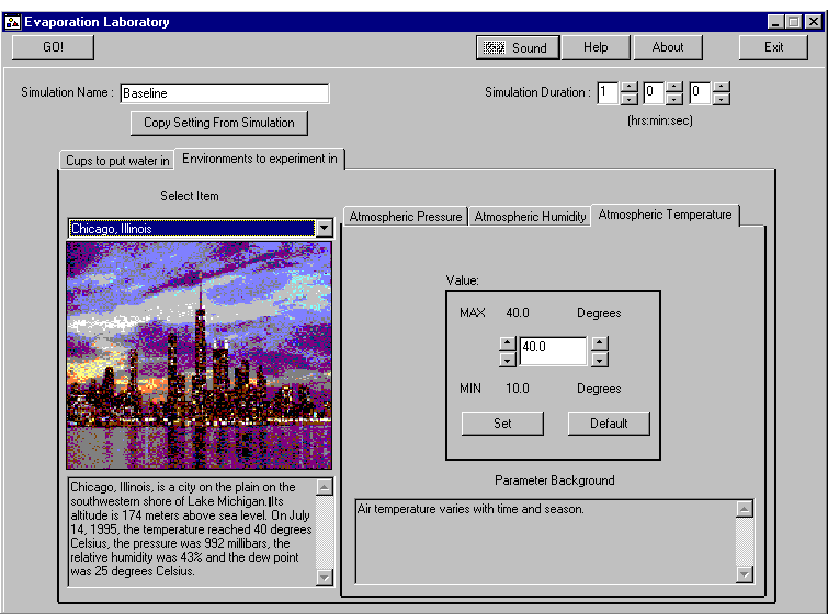Image resolution: width=828 pixels, height=614 pixels.
Task: Open the Help button
Action: click(596, 47)
